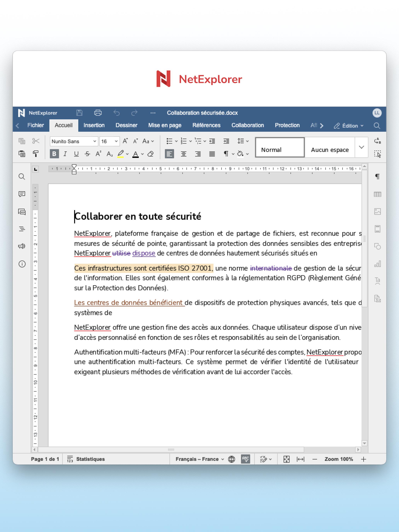Click the paragraph shading bucket
Screen dimensions: 399x532
[240, 154]
